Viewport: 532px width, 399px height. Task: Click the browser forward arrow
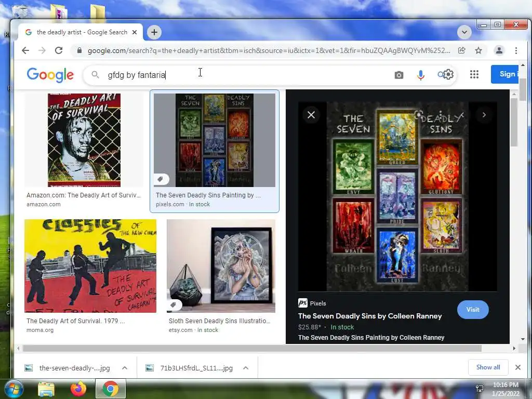42,50
